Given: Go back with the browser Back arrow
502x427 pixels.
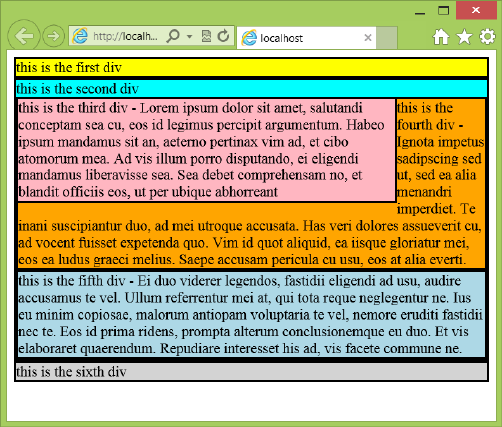Looking at the screenshot, I should (24, 36).
